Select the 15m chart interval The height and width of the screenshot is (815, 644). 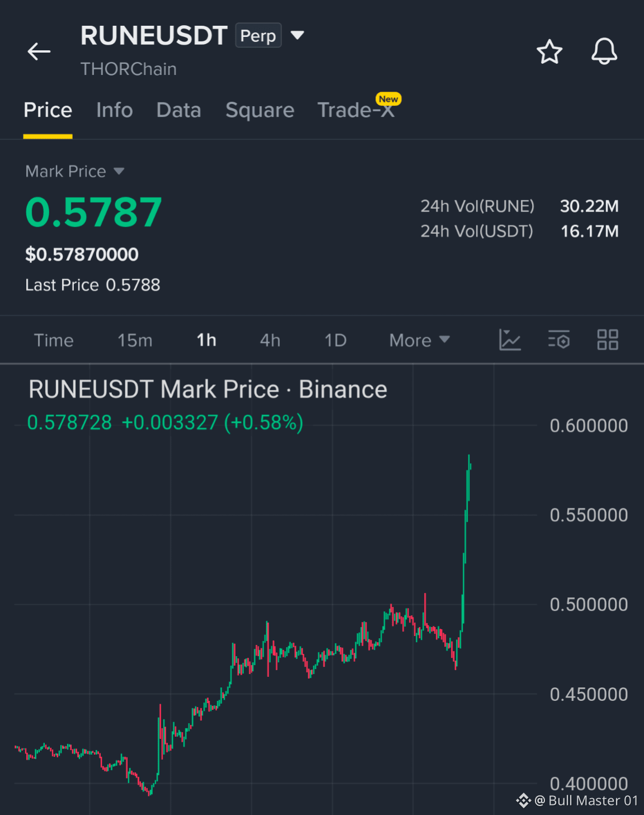pos(135,340)
